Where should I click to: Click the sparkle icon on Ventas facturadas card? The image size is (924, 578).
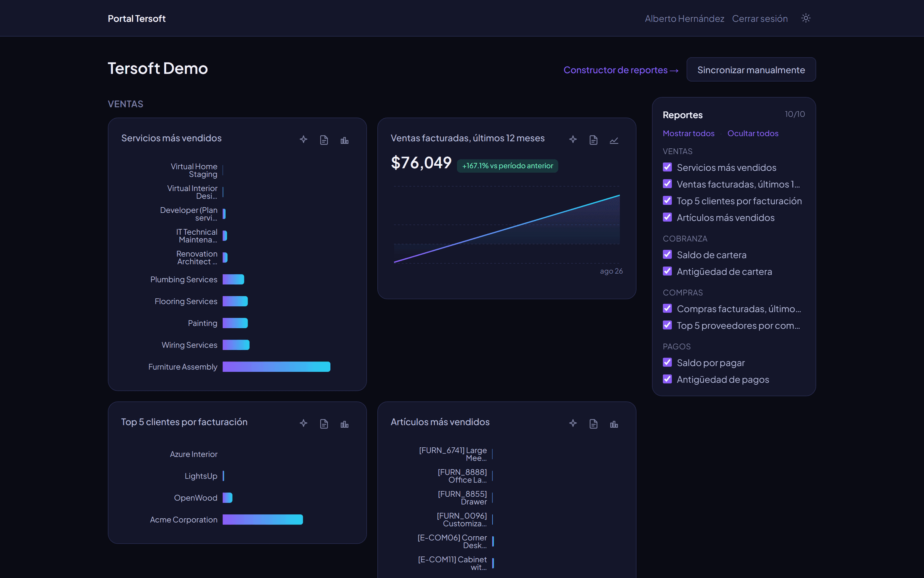coord(573,139)
